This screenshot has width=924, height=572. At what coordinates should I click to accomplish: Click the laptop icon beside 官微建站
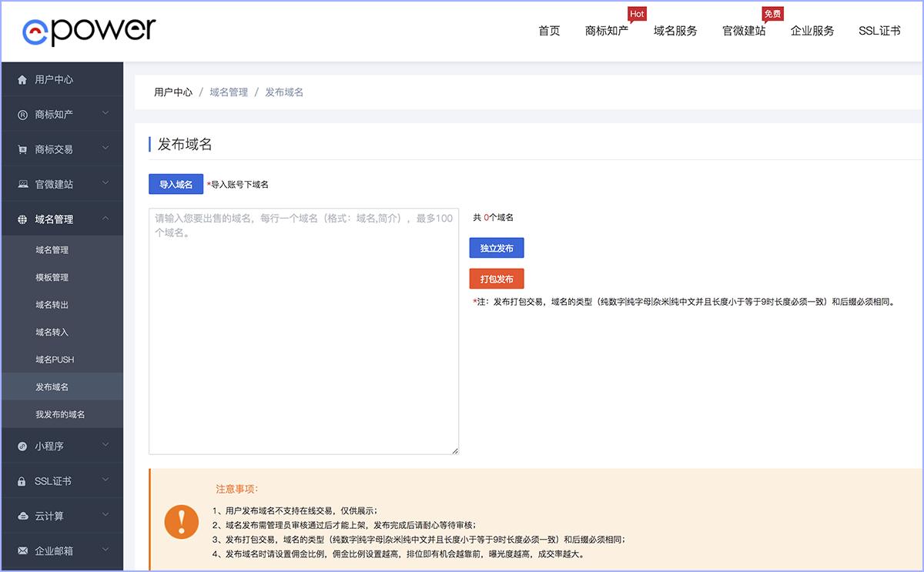coord(22,183)
